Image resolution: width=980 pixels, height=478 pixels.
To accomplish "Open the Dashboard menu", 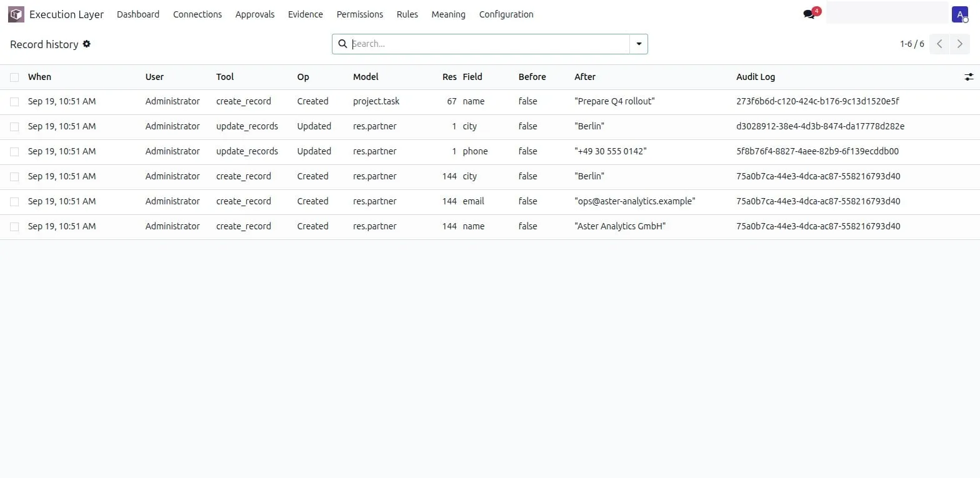I will [x=138, y=14].
